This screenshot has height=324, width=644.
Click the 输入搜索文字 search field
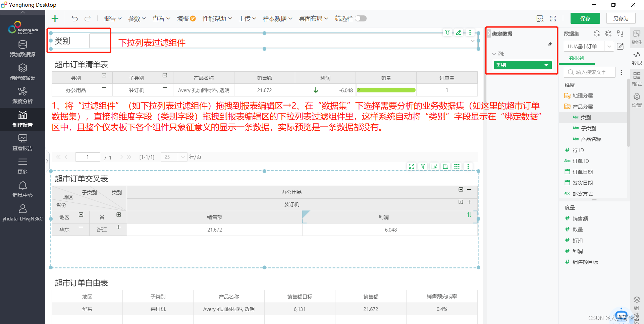click(x=590, y=72)
